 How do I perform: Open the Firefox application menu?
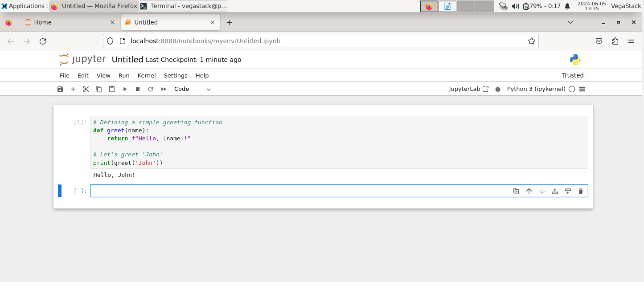click(631, 41)
